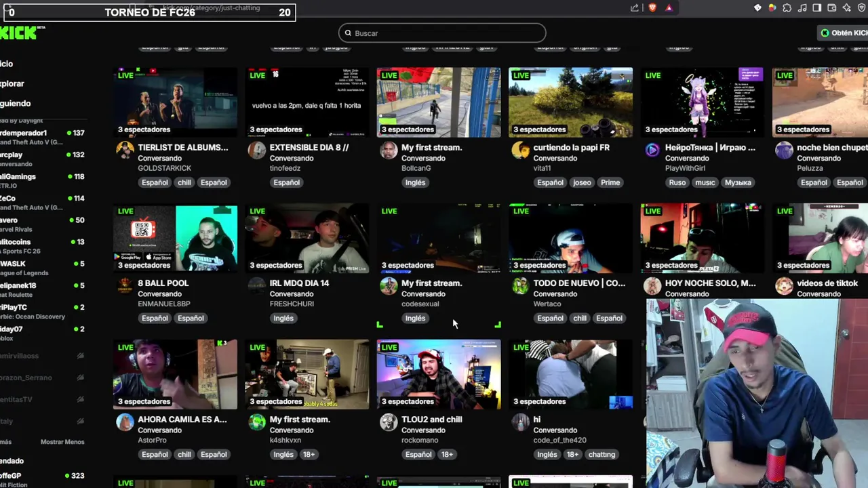868x488 pixels.
Task: Open TLOU2 and chill stream thumbnail
Action: point(439,375)
